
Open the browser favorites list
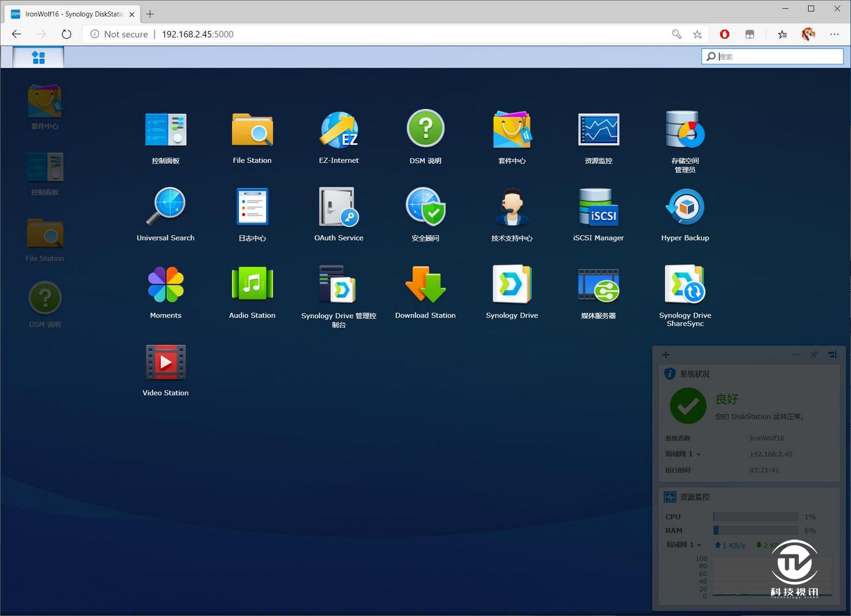tap(782, 34)
